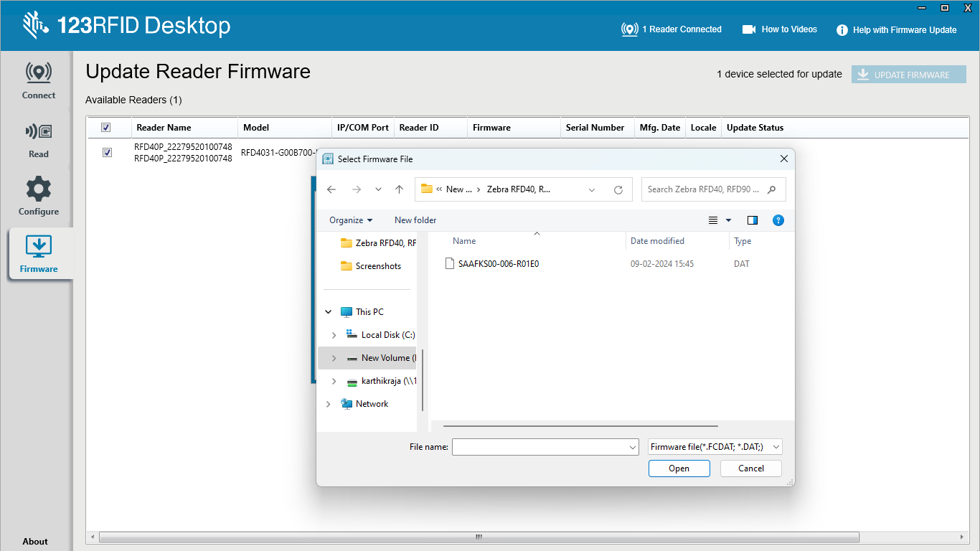Screen dimensions: 980x551
Task: Toggle the preview pane in file dialog
Action: [x=753, y=220]
